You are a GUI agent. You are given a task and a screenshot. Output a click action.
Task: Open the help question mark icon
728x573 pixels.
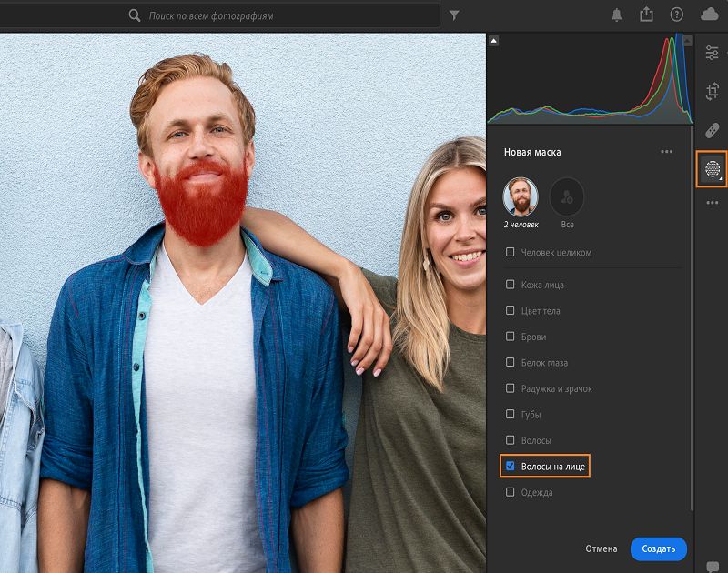(676, 15)
